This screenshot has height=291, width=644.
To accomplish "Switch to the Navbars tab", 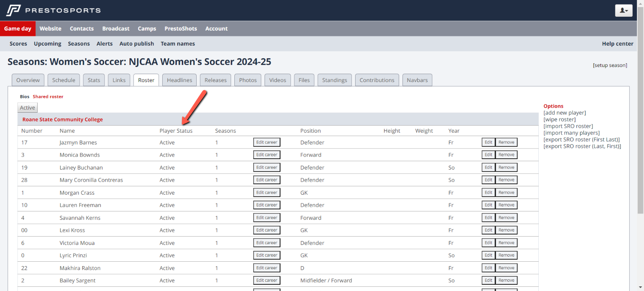I will (x=417, y=80).
